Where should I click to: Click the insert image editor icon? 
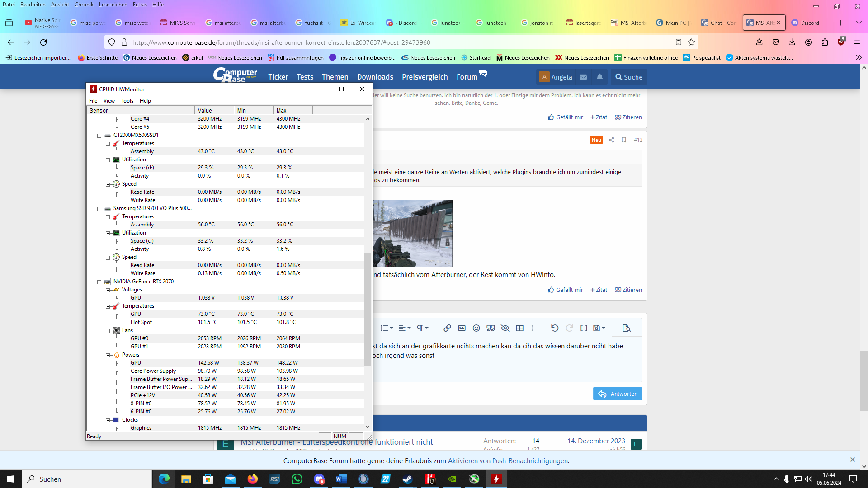pyautogui.click(x=462, y=328)
